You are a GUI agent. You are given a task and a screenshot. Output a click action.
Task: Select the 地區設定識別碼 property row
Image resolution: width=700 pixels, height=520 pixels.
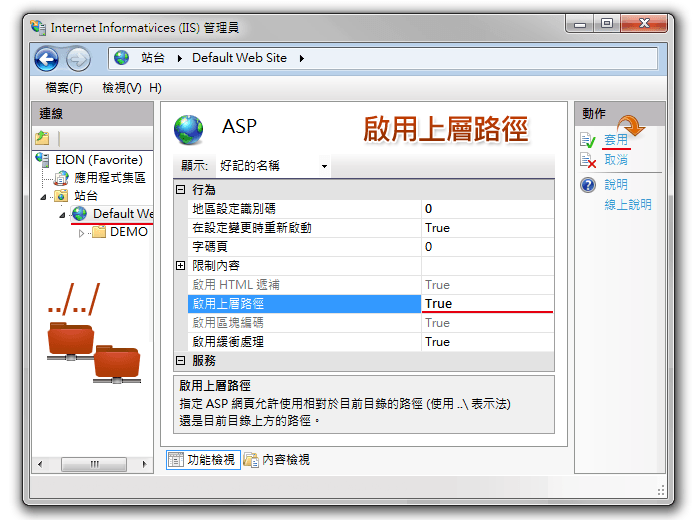(304, 209)
